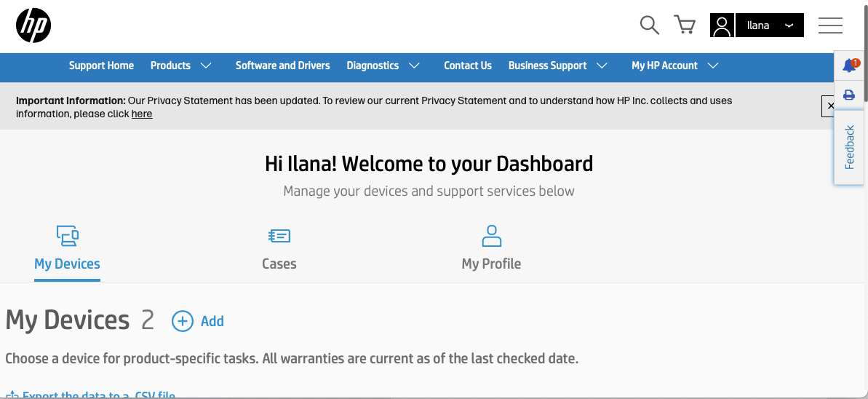This screenshot has height=399, width=868.
Task: Expand the Ilana account dropdown
Action: 770,25
